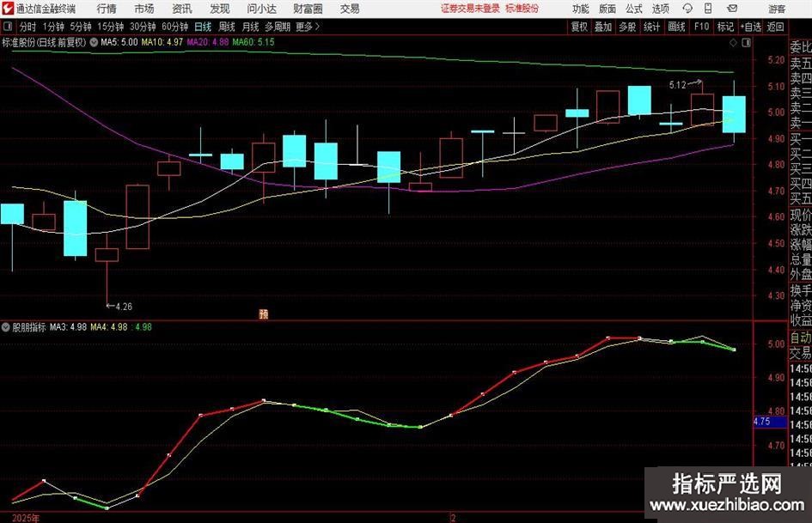Click the MA60: 5.15 label
This screenshot has height=523, width=812.
pos(253,42)
